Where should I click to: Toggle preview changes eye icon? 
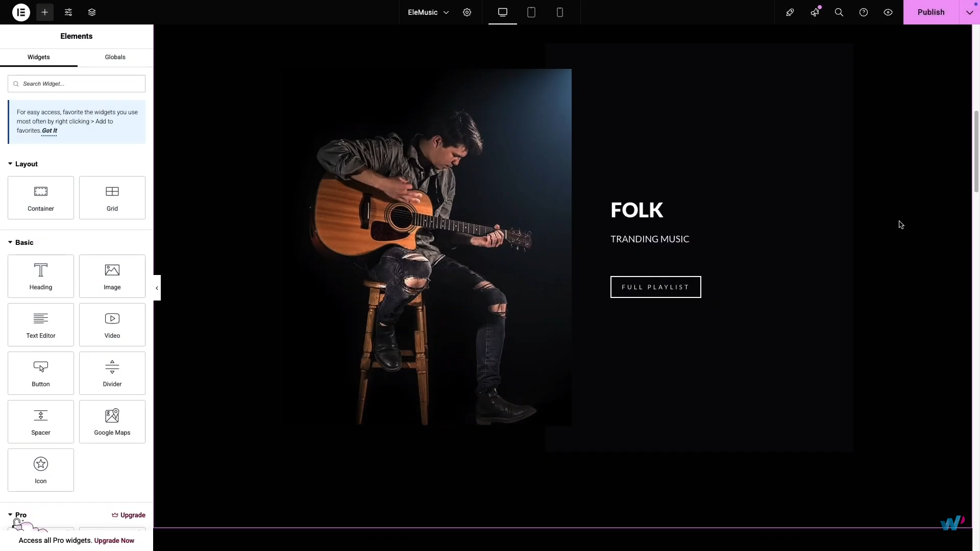click(888, 12)
